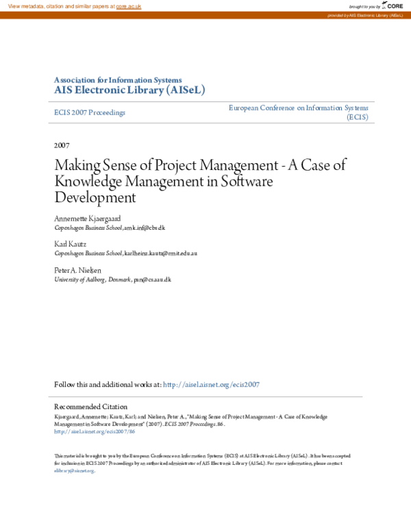This screenshot has width=411, height=532.
Task: Click the 'Recommended Citation' heading
Action: [x=91, y=407]
